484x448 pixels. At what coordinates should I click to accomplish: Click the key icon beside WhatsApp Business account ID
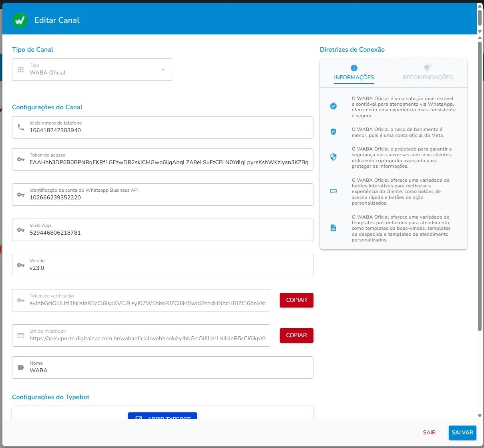click(21, 195)
